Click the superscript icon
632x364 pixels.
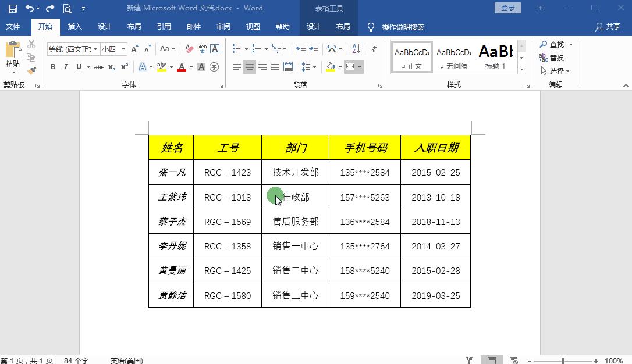(124, 67)
